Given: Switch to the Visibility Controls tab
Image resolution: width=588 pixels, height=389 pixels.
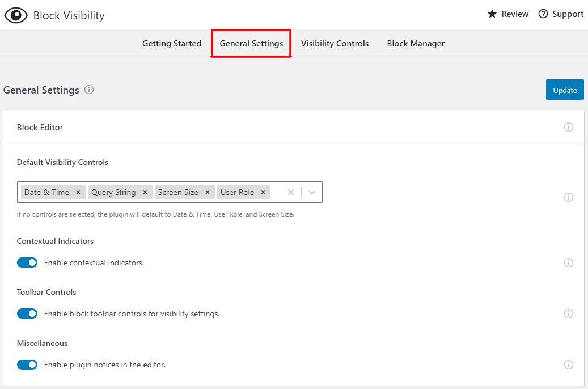Looking at the screenshot, I should (335, 44).
